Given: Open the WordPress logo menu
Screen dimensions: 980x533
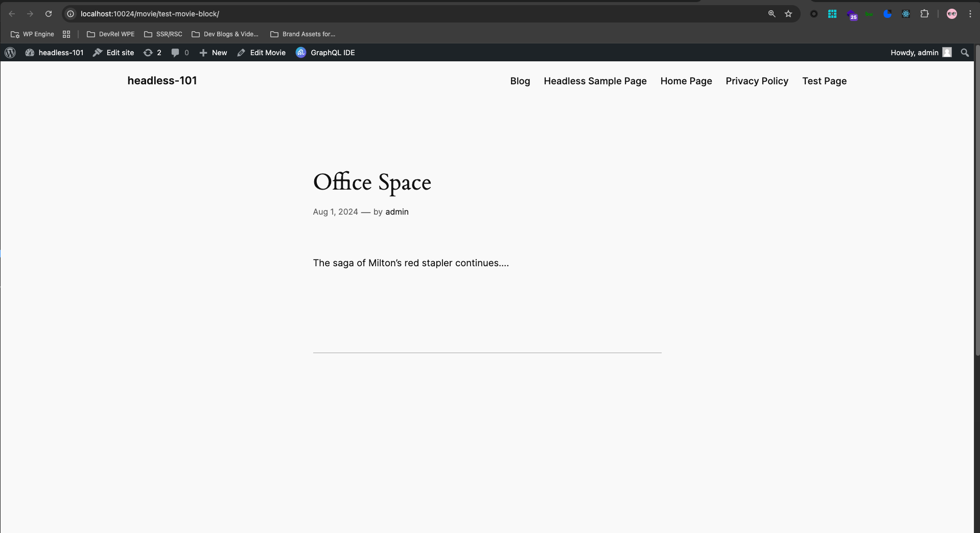Looking at the screenshot, I should 10,53.
